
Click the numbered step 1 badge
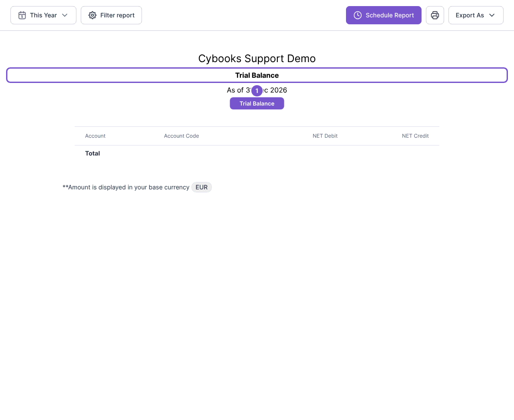click(257, 91)
